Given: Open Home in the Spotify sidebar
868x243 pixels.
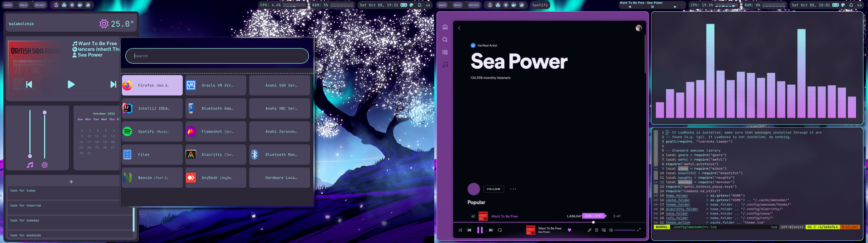Looking at the screenshot, I should [445, 27].
